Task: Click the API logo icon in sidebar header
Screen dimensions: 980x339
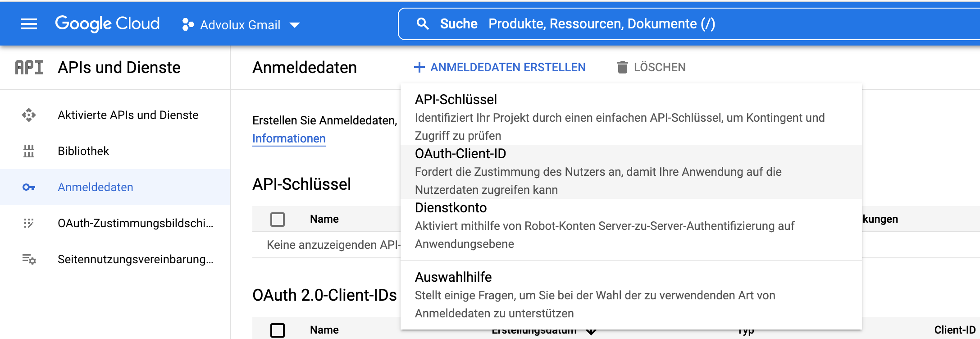Action: [x=29, y=68]
